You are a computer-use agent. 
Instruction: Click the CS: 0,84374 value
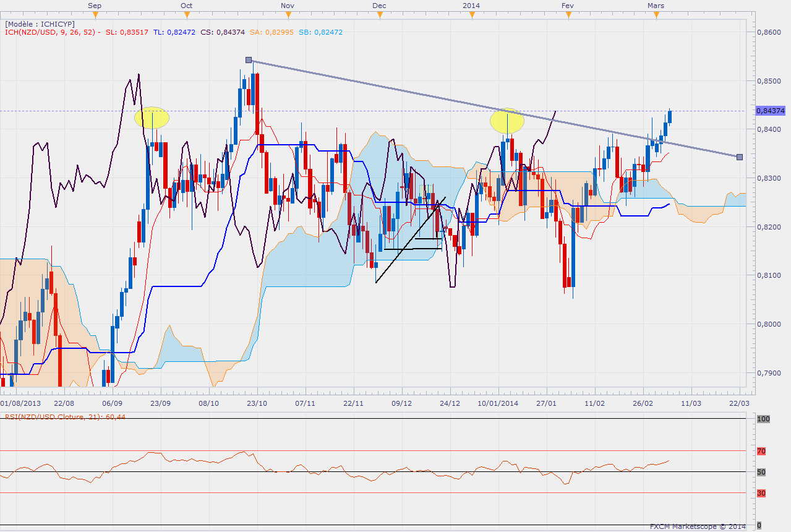click(x=222, y=32)
